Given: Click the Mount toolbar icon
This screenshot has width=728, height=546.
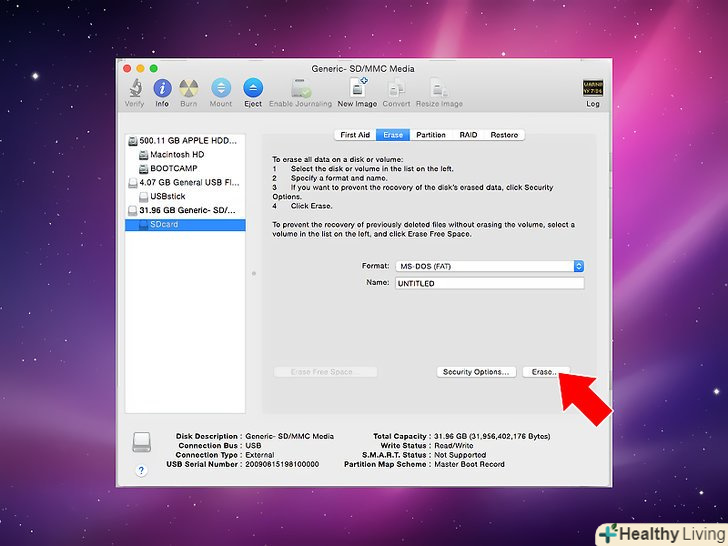Looking at the screenshot, I should [x=221, y=88].
